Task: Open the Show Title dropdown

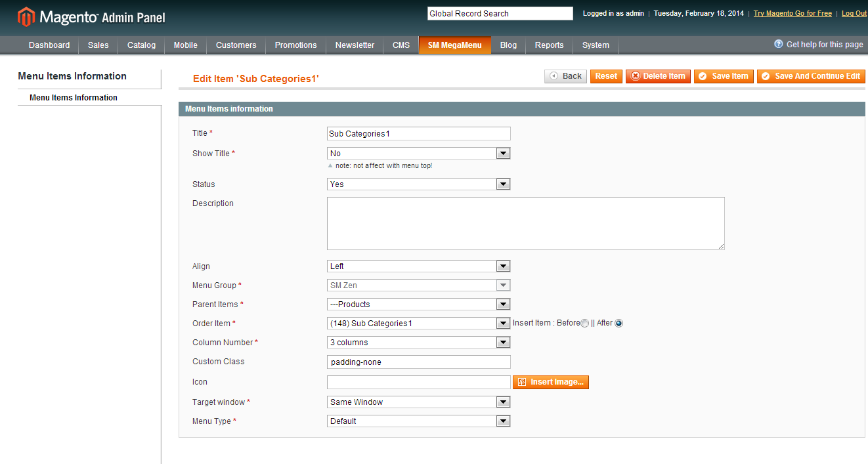Action: point(418,154)
